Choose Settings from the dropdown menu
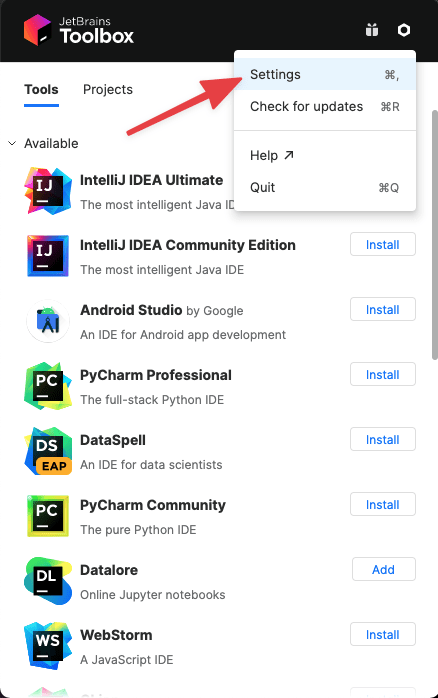438x698 pixels. (x=325, y=74)
